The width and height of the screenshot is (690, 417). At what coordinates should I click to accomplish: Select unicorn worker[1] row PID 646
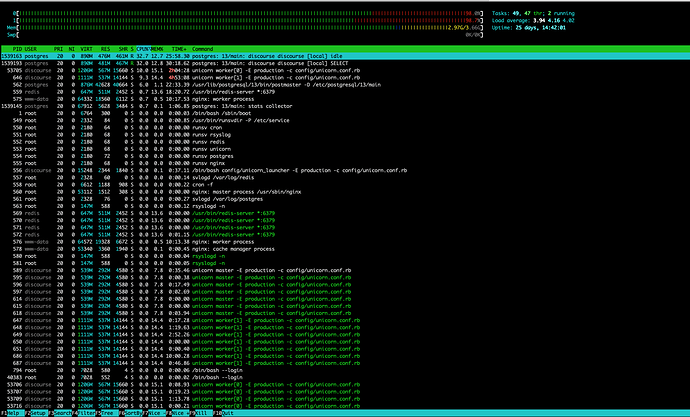pyautogui.click(x=345, y=77)
